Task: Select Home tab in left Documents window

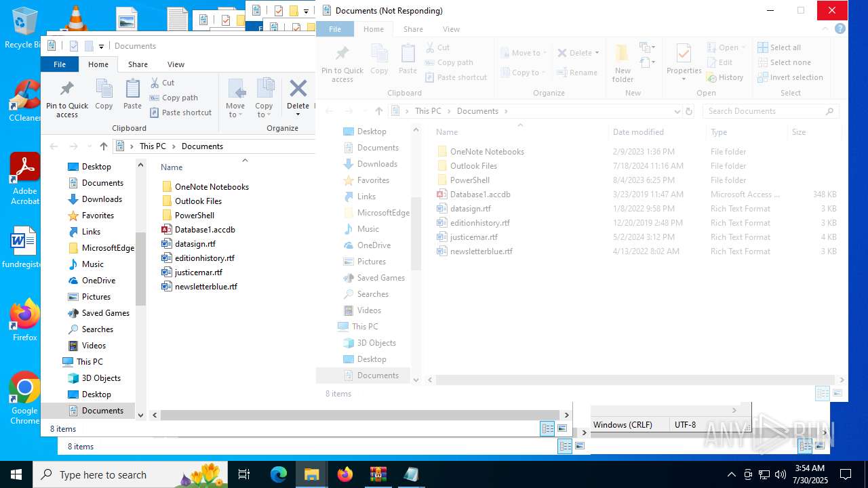Action: click(x=98, y=64)
